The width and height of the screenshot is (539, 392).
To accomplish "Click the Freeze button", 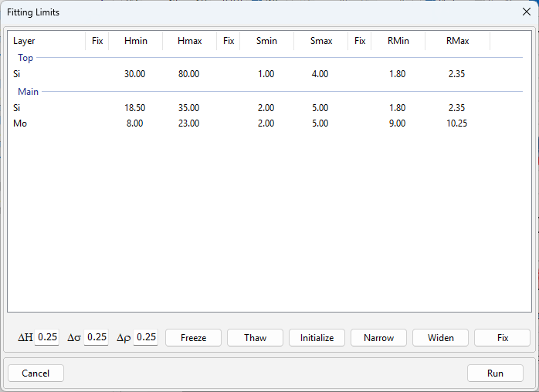I will (x=193, y=338).
